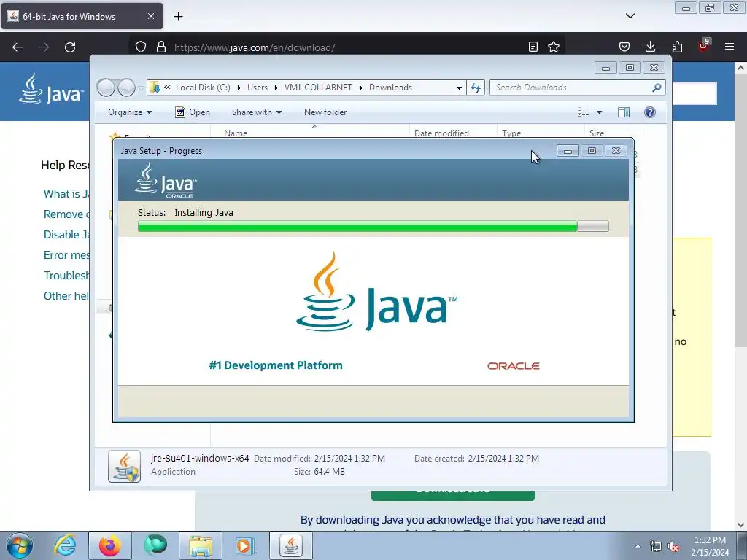Open Firefox tracking protection shield
The image size is (747, 560).
[x=141, y=47]
